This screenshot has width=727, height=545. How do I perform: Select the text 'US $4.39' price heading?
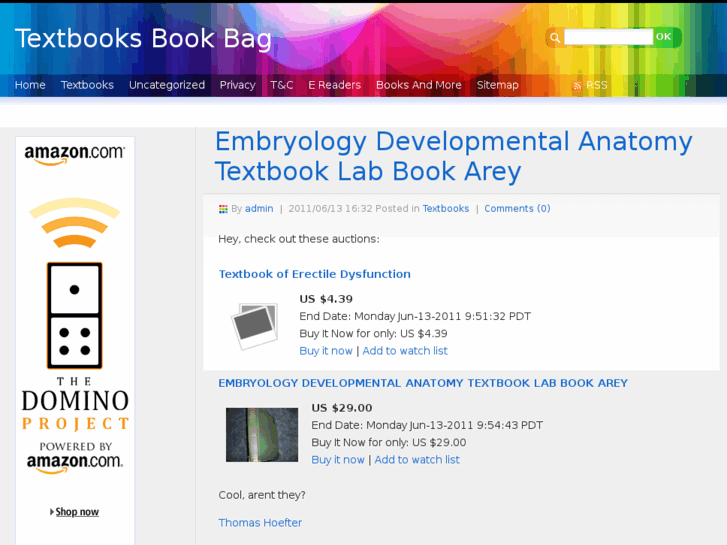click(x=326, y=299)
